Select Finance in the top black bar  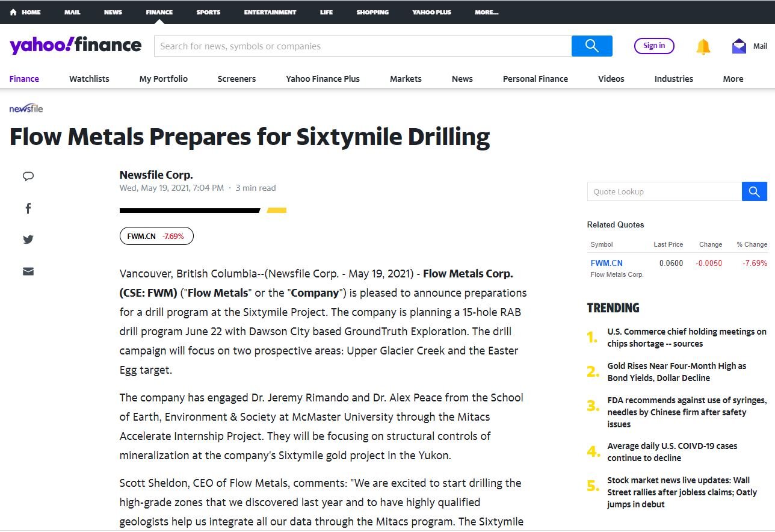[x=159, y=12]
